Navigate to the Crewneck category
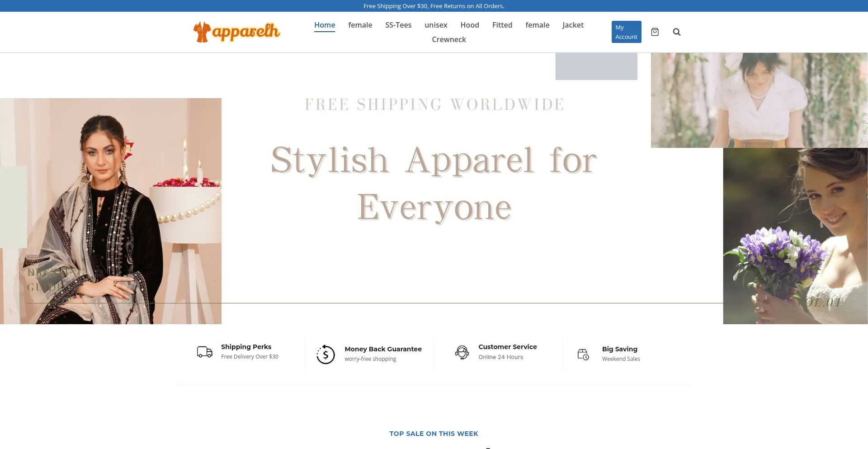 tap(449, 39)
